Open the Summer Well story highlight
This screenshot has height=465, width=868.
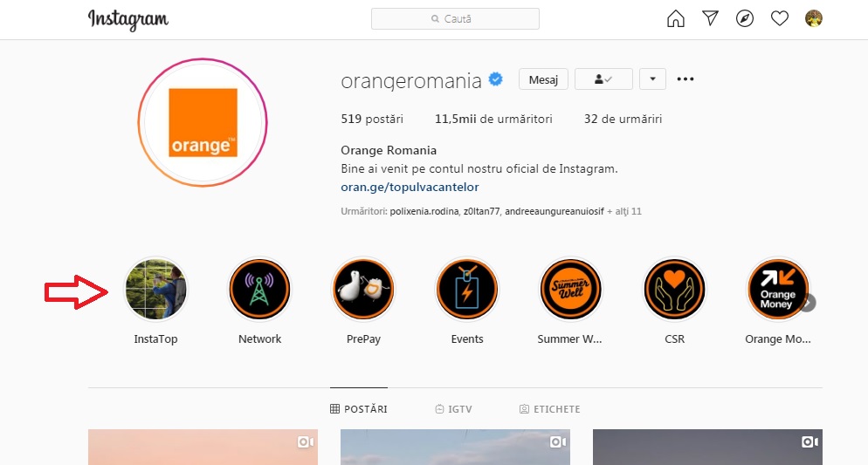tap(571, 289)
